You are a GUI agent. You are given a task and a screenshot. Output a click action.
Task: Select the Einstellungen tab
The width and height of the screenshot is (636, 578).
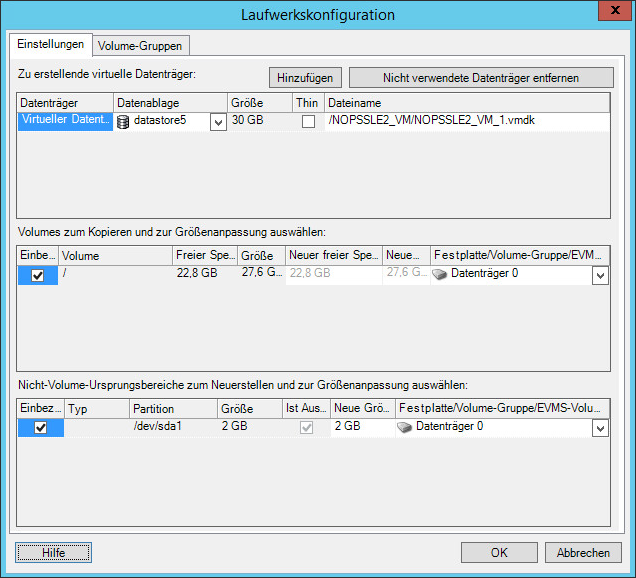(50, 45)
